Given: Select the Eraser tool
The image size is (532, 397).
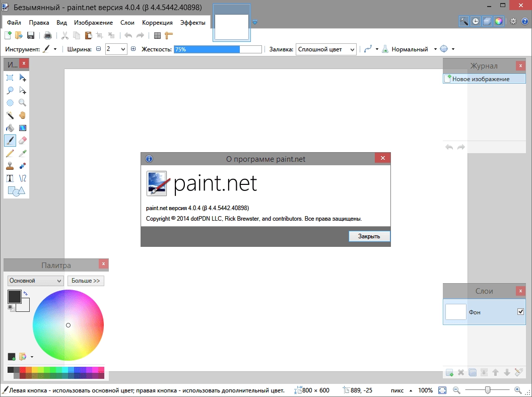Looking at the screenshot, I should 22,141.
